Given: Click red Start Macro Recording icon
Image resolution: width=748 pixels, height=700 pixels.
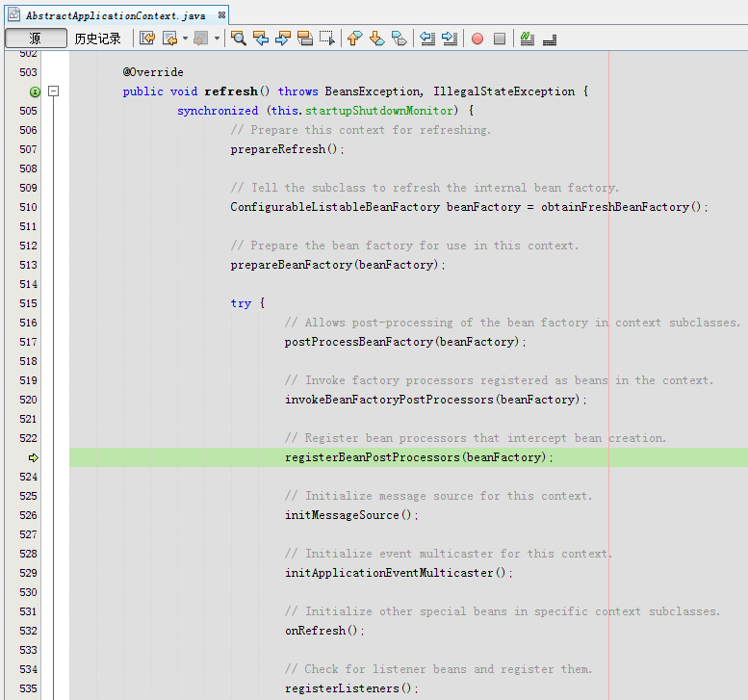Looking at the screenshot, I should (477, 39).
